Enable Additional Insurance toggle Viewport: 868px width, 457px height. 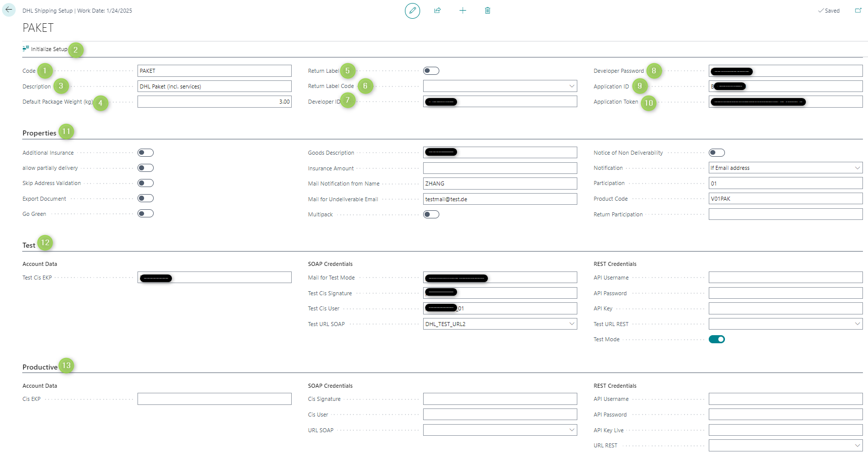[146, 153]
